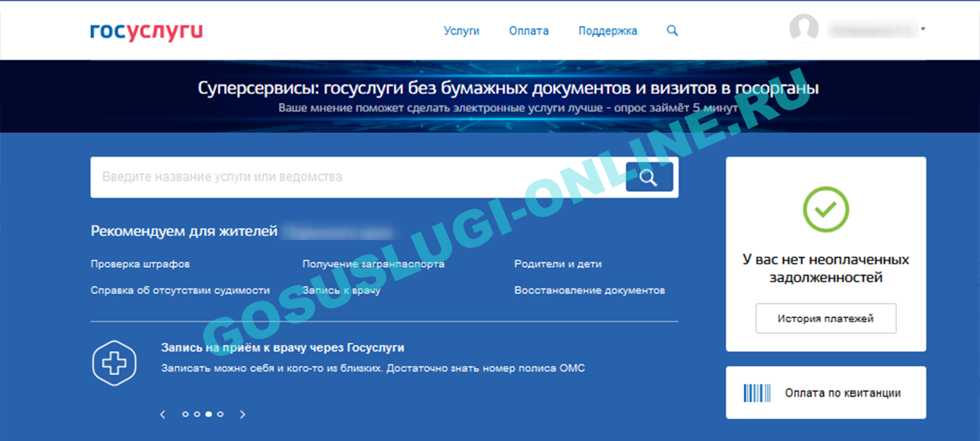The width and height of the screenshot is (980, 441).
Task: Open the Оплата menu
Action: [529, 31]
